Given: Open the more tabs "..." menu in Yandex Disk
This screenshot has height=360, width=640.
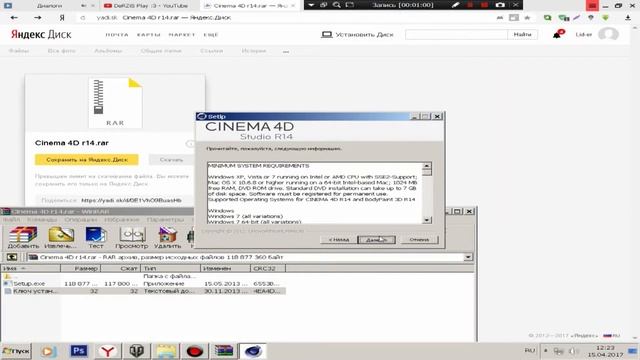Looking at the screenshot, I should [286, 51].
